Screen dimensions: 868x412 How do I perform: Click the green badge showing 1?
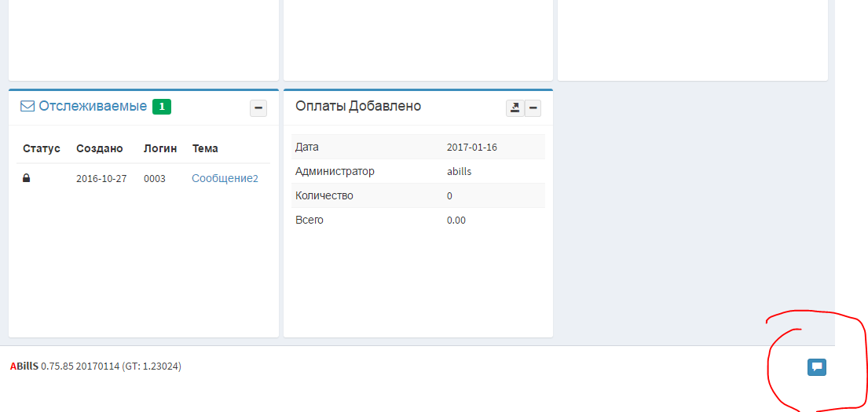pyautogui.click(x=161, y=107)
